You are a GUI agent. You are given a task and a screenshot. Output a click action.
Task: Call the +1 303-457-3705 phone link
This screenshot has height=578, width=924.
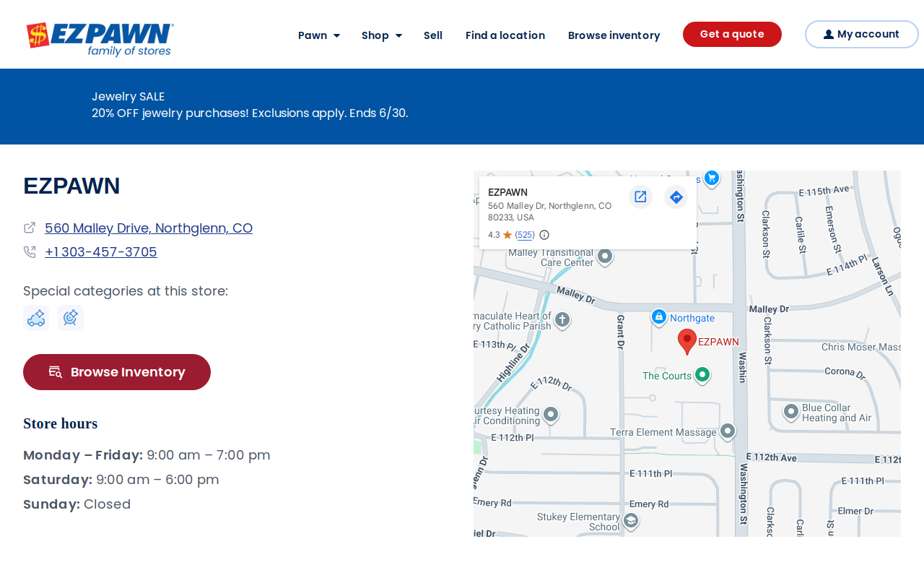(x=101, y=252)
